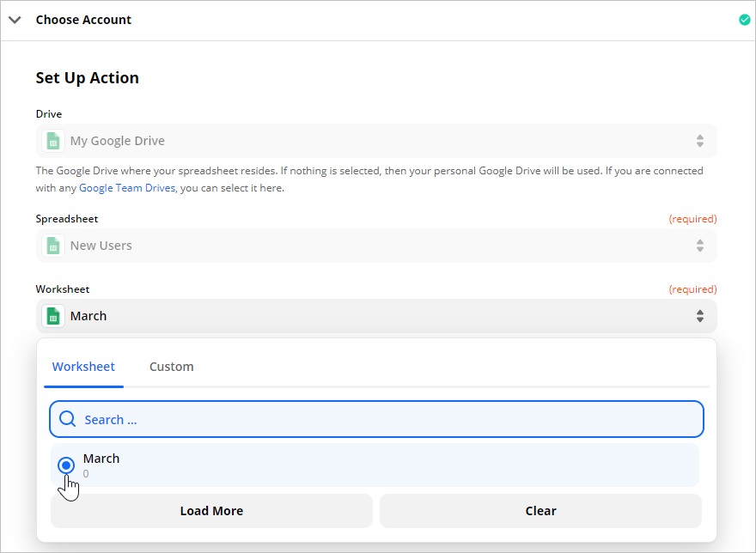Switch to the Custom tab
Viewport: 756px width, 553px height.
click(172, 367)
